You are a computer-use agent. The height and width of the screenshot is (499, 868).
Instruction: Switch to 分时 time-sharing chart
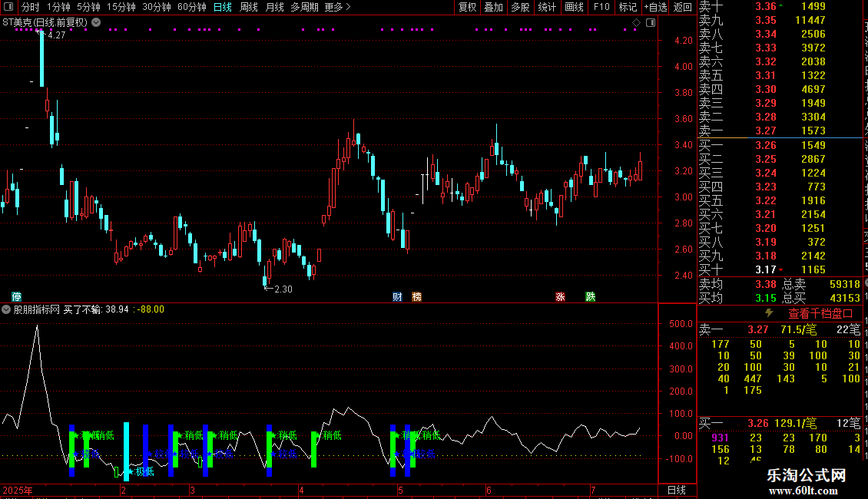point(31,7)
